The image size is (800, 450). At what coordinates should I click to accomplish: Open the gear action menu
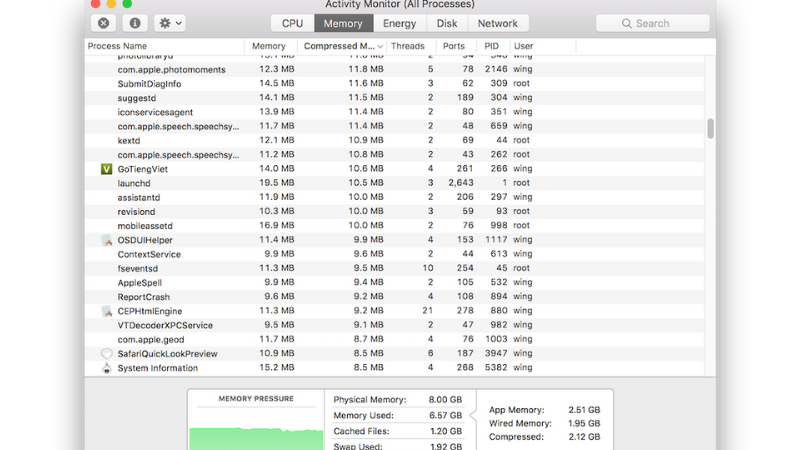(x=170, y=23)
